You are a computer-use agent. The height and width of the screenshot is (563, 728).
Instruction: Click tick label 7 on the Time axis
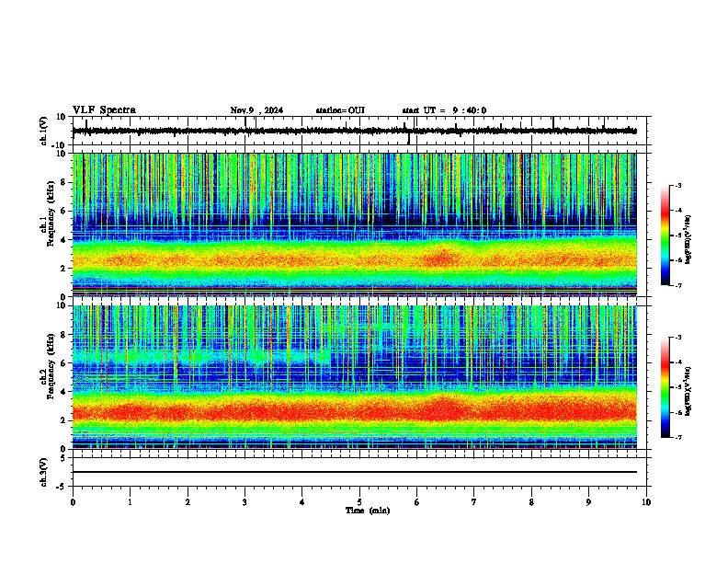click(x=474, y=502)
